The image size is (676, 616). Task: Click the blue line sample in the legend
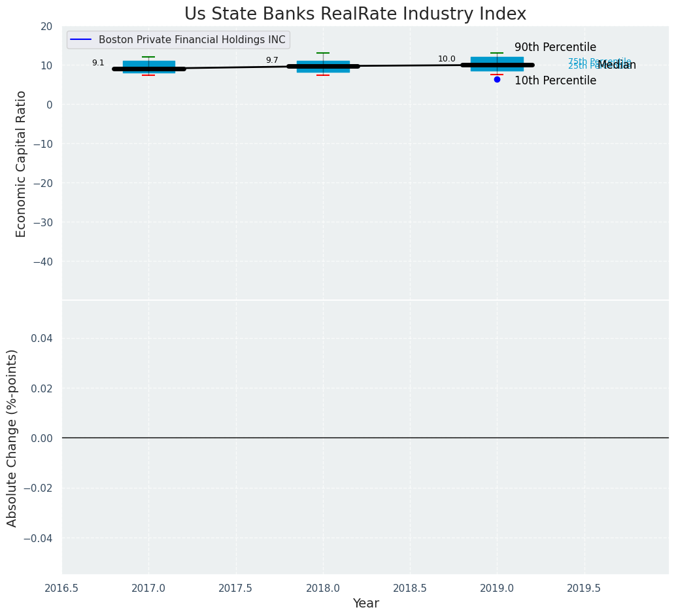[81, 40]
